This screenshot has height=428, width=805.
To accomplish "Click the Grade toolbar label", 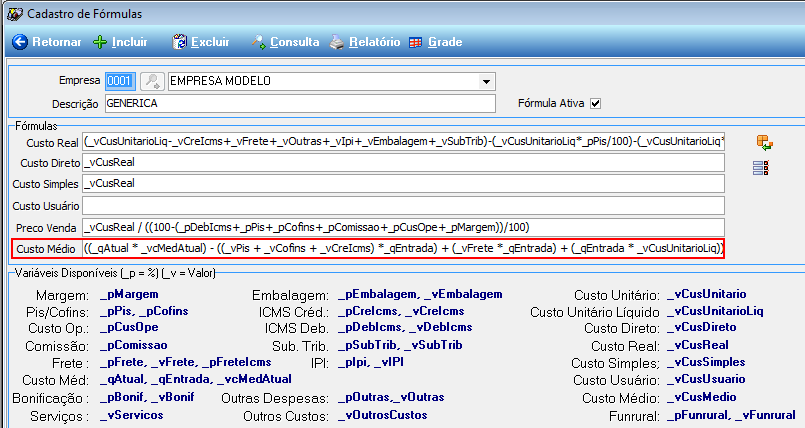I will click(x=445, y=42).
